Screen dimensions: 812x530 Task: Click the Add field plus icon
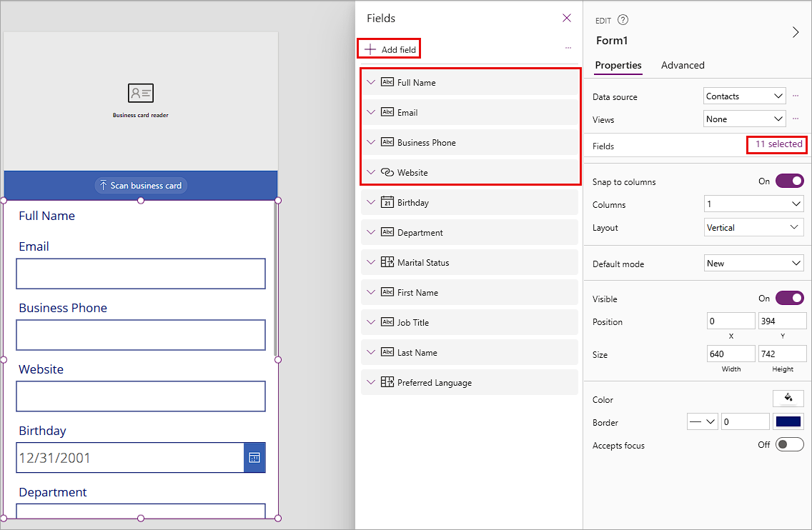click(x=370, y=49)
